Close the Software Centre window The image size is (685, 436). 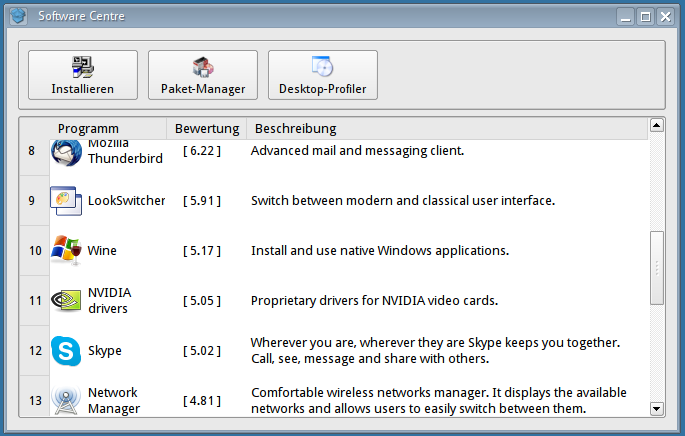tap(665, 17)
